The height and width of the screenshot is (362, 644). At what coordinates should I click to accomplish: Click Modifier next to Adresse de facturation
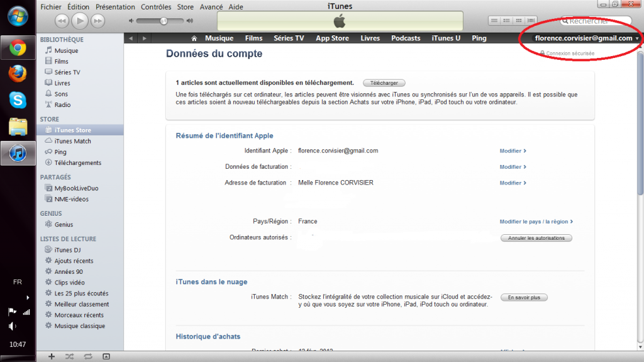(x=513, y=183)
